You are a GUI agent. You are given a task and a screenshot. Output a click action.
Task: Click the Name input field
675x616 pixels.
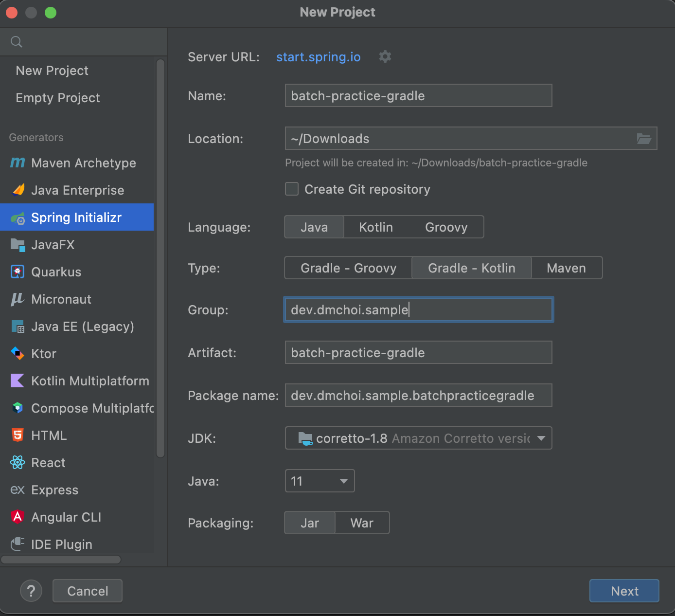point(419,95)
